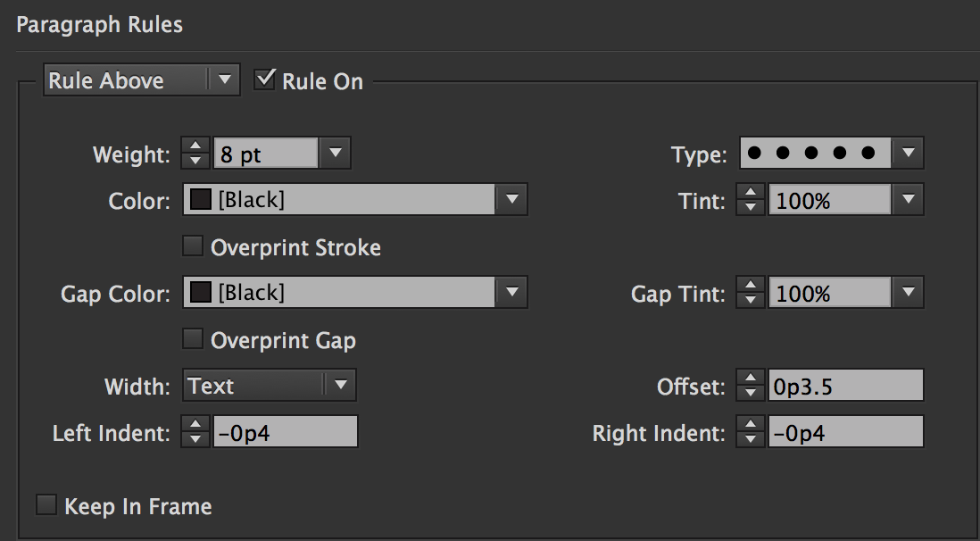Click the Left Indent stepper arrows
The height and width of the screenshot is (541, 980).
[195, 432]
